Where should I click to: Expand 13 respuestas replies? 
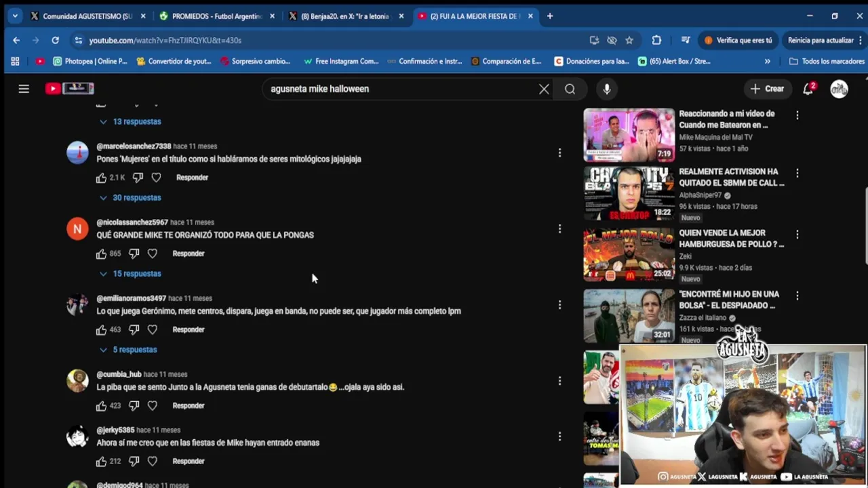[x=130, y=121]
